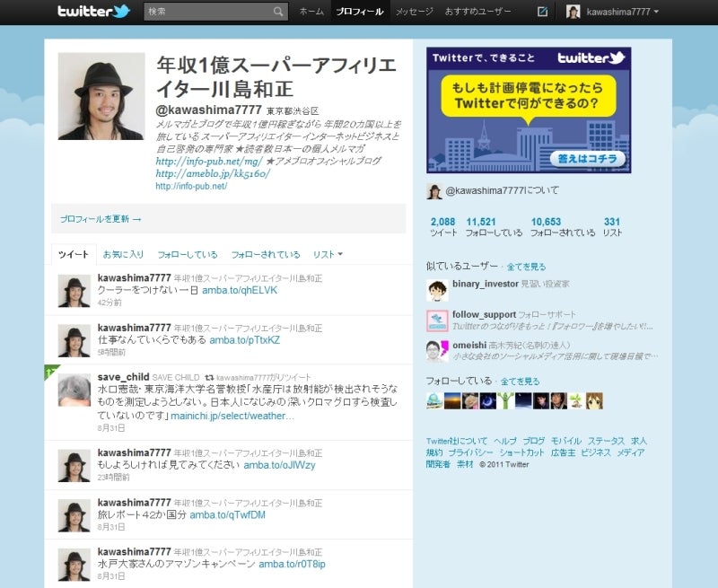Image resolution: width=718 pixels, height=588 pixels.
Task: Click first following avatar thumbnail
Action: [434, 400]
